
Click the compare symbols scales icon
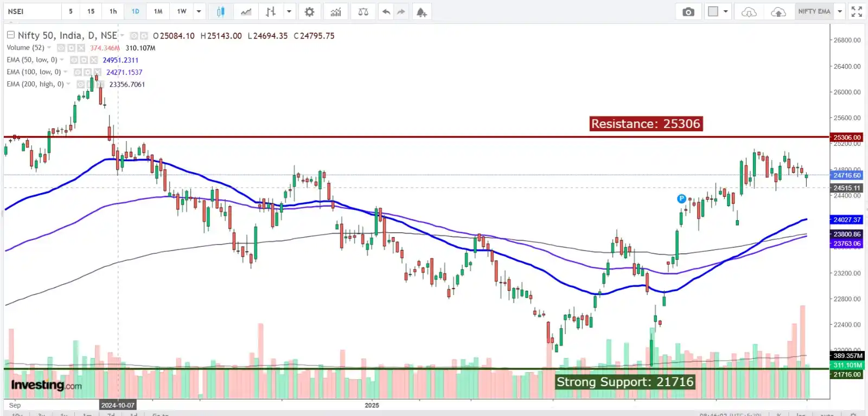[x=363, y=11]
